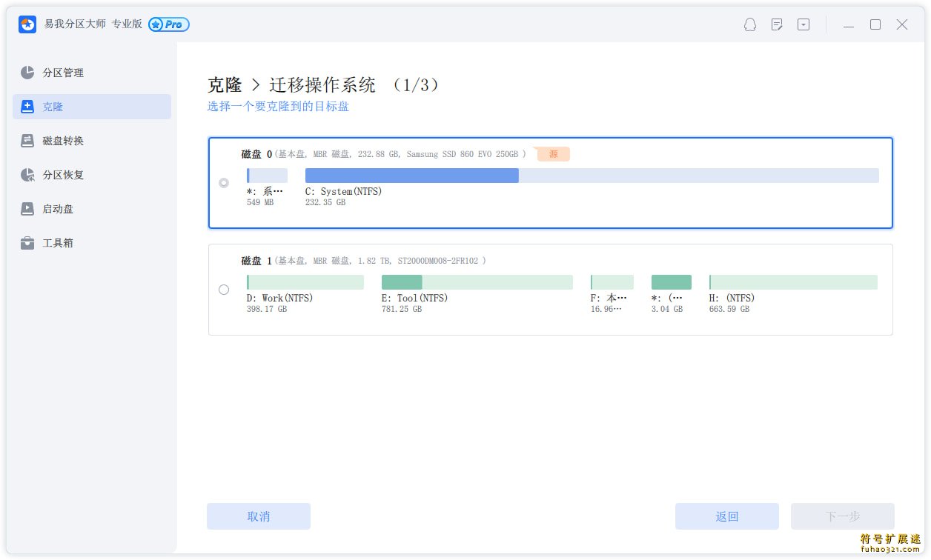
Task: Select the Disk 0 radio button
Action: coord(224,183)
